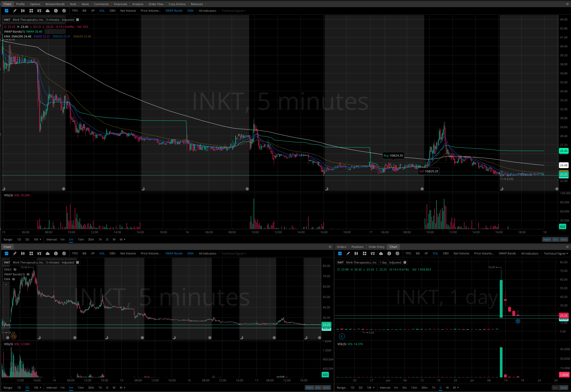Open the grid layout icon in bottom-left chart

point(31,253)
